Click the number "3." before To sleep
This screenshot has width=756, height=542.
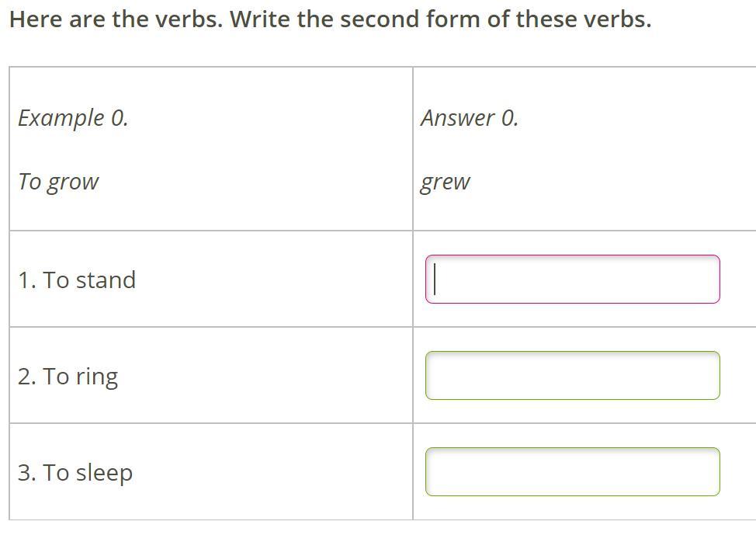tap(27, 473)
